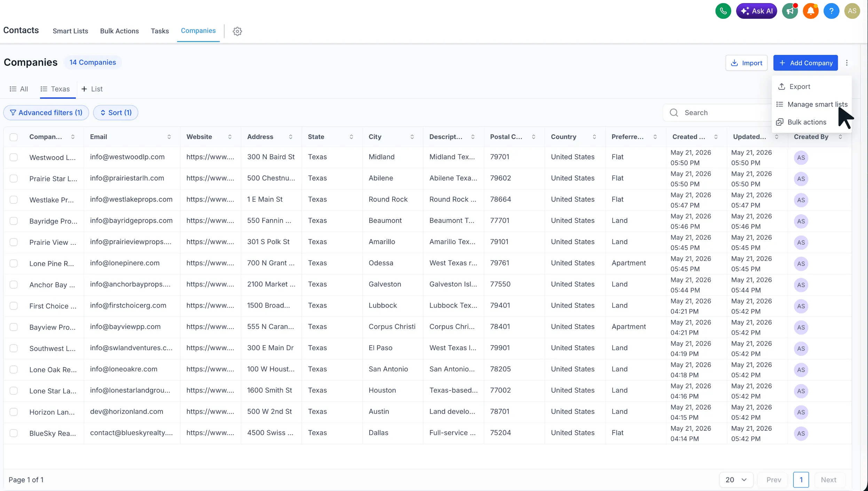The image size is (868, 491).
Task: Sort by the Address column arrows
Action: click(291, 137)
